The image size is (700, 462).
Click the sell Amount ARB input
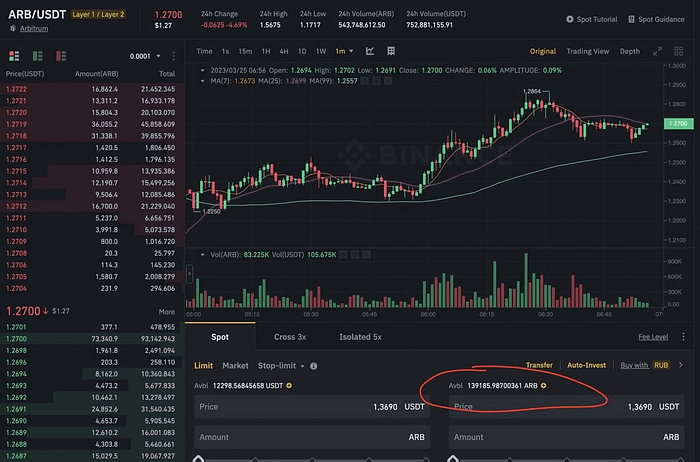click(567, 437)
